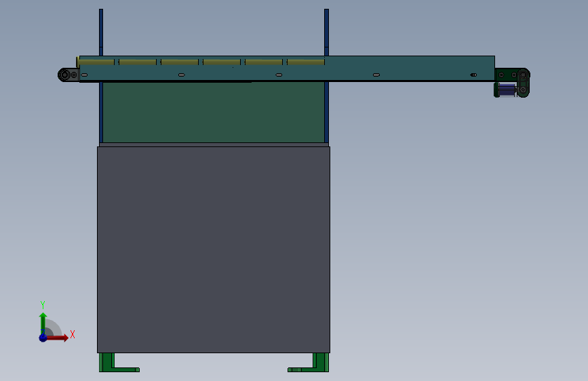The height and width of the screenshot is (381, 588).
Task: Select the center slot hole in the teal beam
Action: (x=279, y=75)
